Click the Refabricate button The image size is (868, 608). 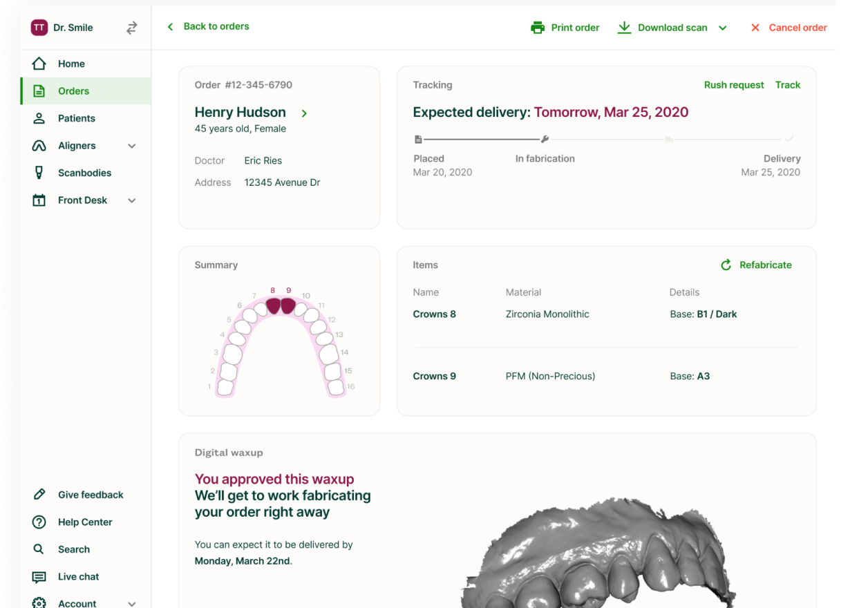(x=756, y=265)
